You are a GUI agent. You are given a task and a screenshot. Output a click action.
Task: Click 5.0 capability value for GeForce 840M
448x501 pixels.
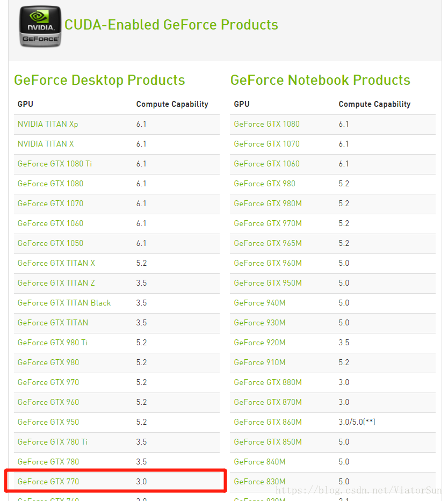(344, 461)
